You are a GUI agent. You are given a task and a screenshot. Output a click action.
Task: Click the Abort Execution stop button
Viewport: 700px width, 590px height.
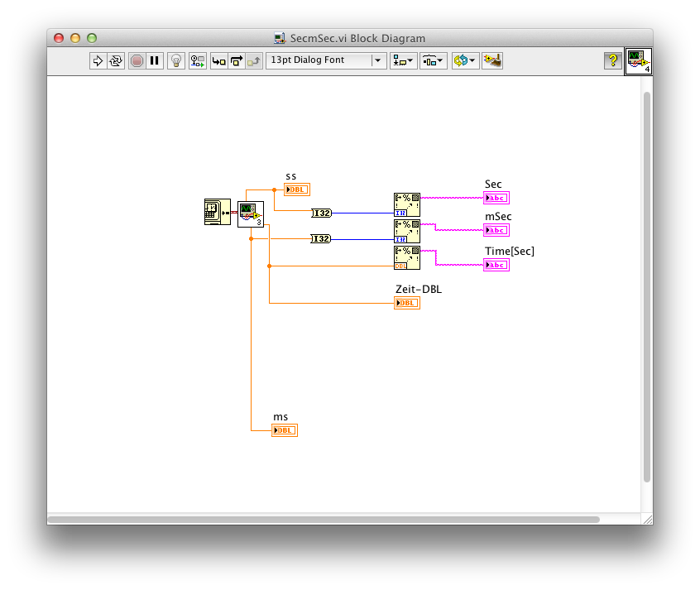coord(137,60)
